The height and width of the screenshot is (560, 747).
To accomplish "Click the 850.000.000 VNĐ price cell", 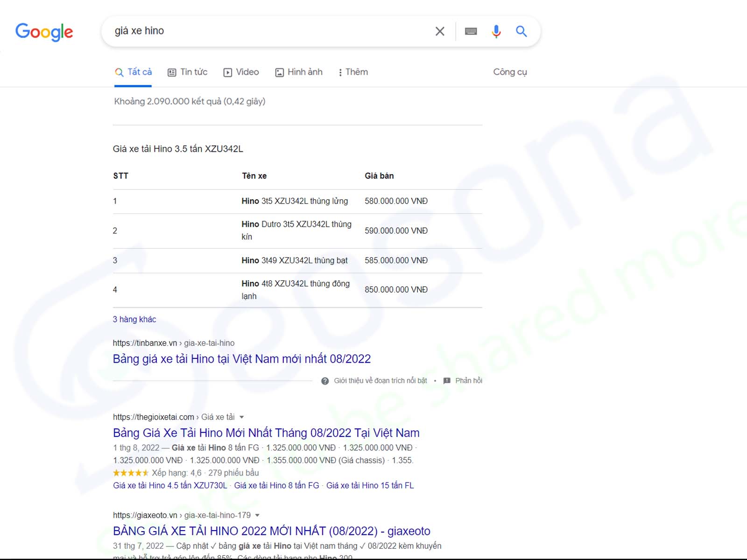I will 396,290.
